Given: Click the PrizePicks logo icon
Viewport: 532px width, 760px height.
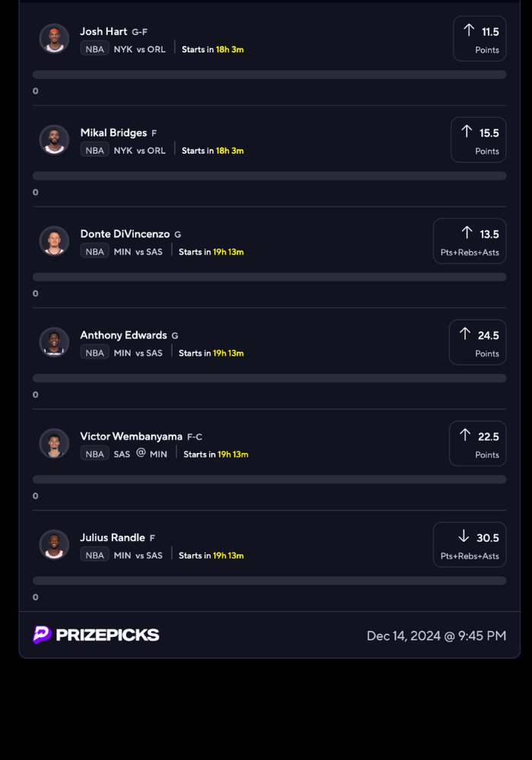Looking at the screenshot, I should pos(43,635).
